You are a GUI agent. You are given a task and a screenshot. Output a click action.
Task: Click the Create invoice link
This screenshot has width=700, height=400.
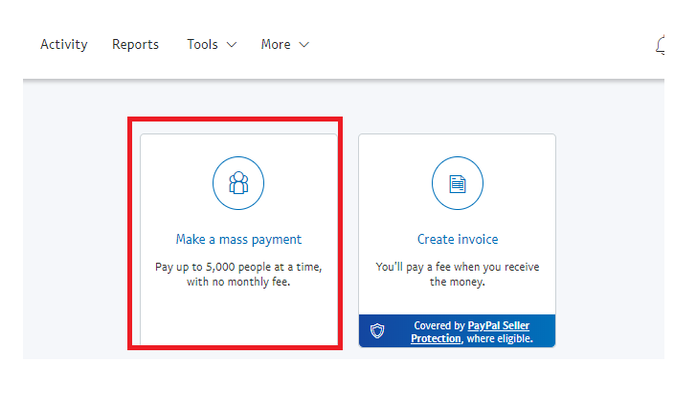[x=458, y=239]
